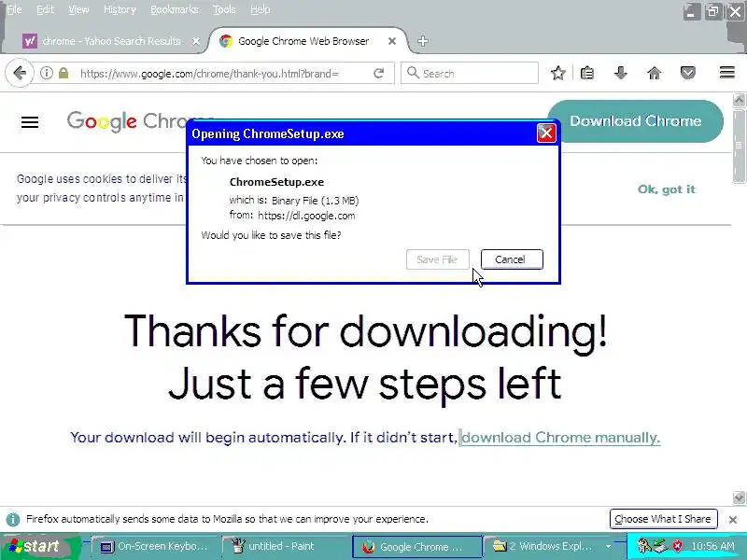Reload the page with the refresh icon
The image size is (747, 560).
379,74
